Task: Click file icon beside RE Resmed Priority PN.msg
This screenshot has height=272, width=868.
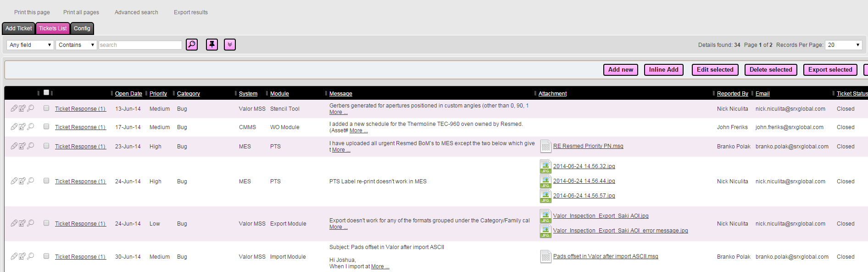Action: (545, 146)
